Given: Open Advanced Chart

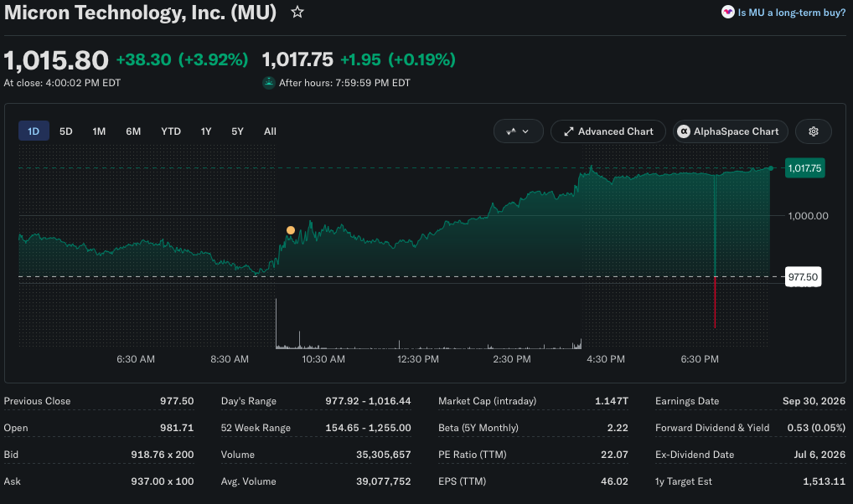Looking at the screenshot, I should point(608,131).
